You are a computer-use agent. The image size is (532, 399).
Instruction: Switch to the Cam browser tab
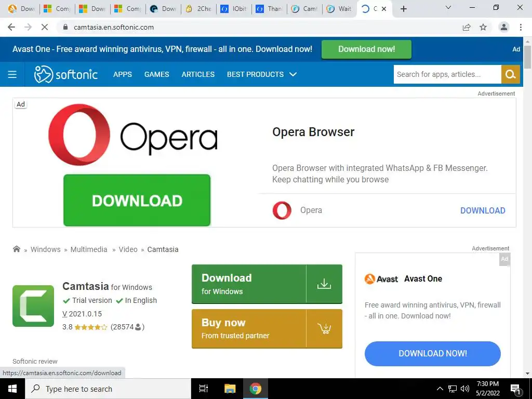(x=304, y=9)
